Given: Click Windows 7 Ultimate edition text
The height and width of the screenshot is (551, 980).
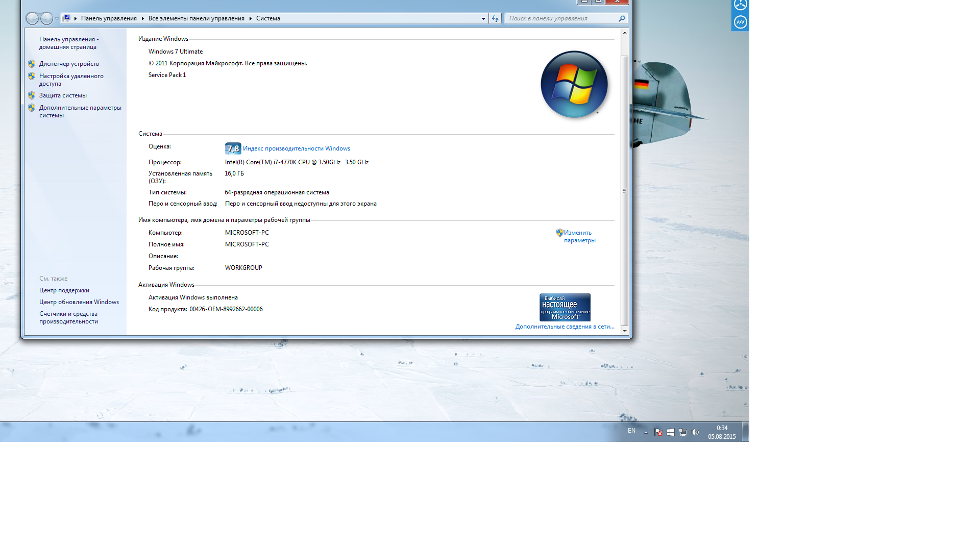Looking at the screenshot, I should 176,52.
